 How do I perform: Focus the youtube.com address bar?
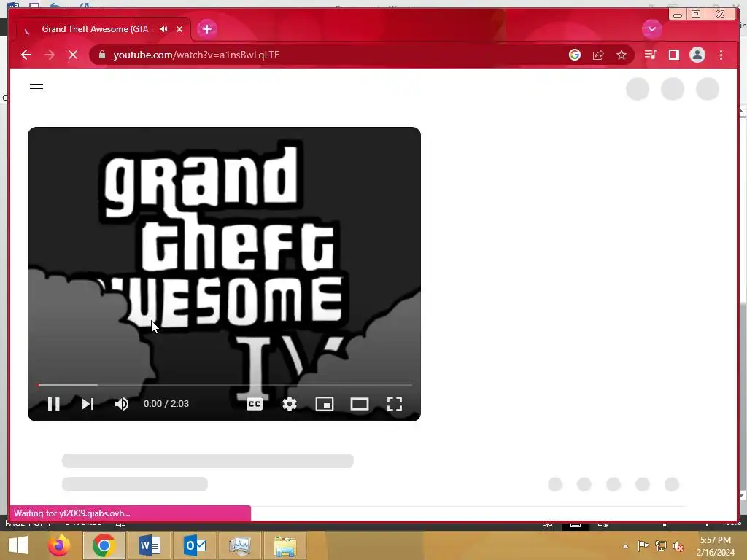point(333,55)
